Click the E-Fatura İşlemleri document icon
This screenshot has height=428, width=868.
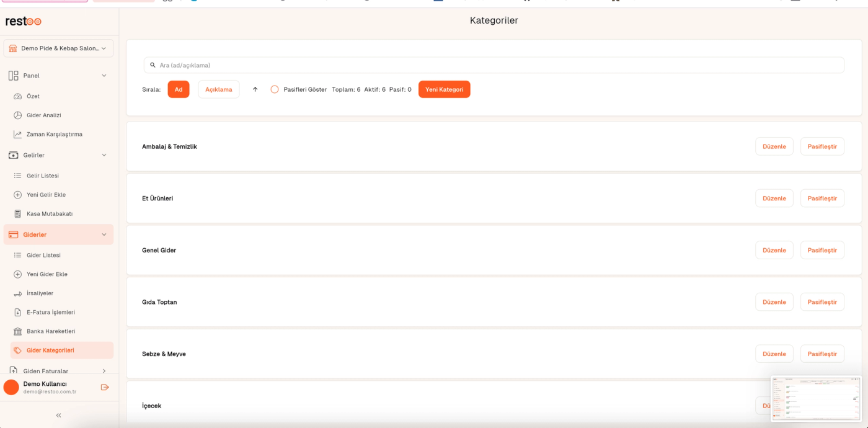17,312
